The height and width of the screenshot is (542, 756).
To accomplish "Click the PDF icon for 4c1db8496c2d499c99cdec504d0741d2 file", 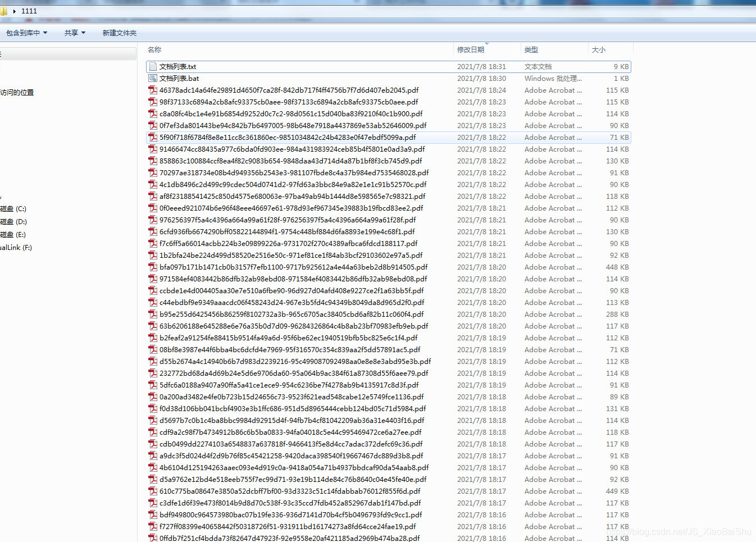I will click(x=153, y=184).
